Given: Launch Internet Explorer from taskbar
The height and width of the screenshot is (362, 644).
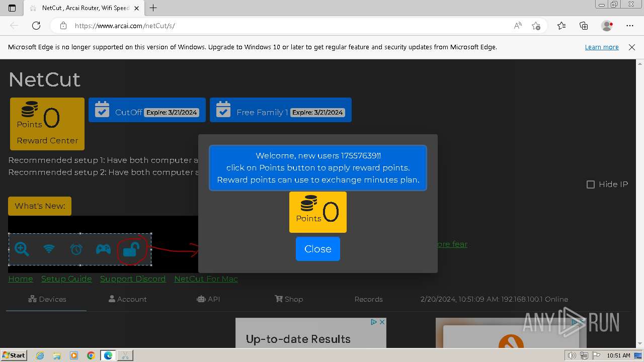Looking at the screenshot, I should point(40,355).
